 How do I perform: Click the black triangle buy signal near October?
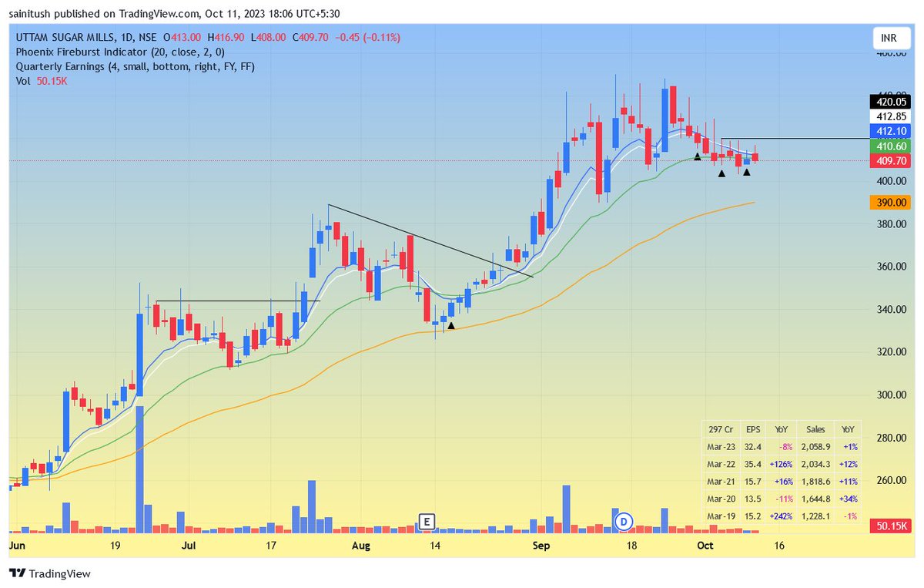pyautogui.click(x=697, y=156)
